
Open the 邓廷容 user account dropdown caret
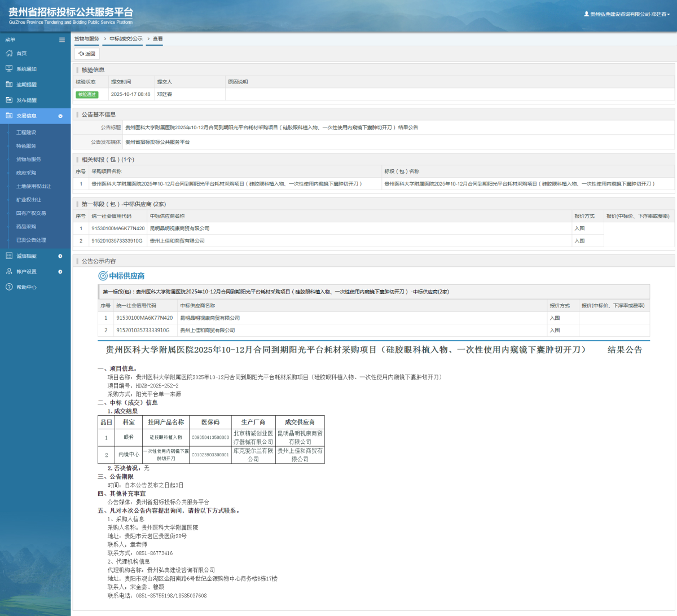pyautogui.click(x=669, y=15)
